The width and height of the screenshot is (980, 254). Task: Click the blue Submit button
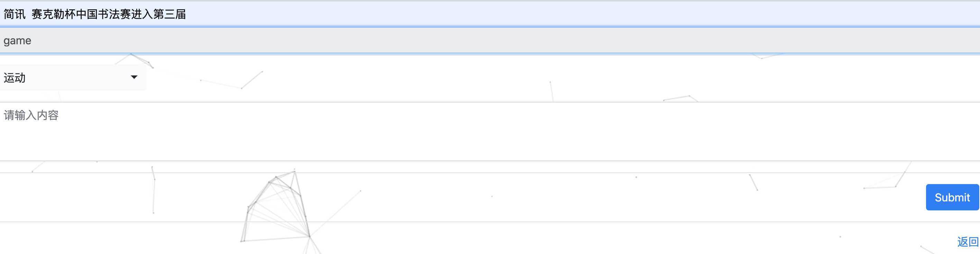[952, 197]
